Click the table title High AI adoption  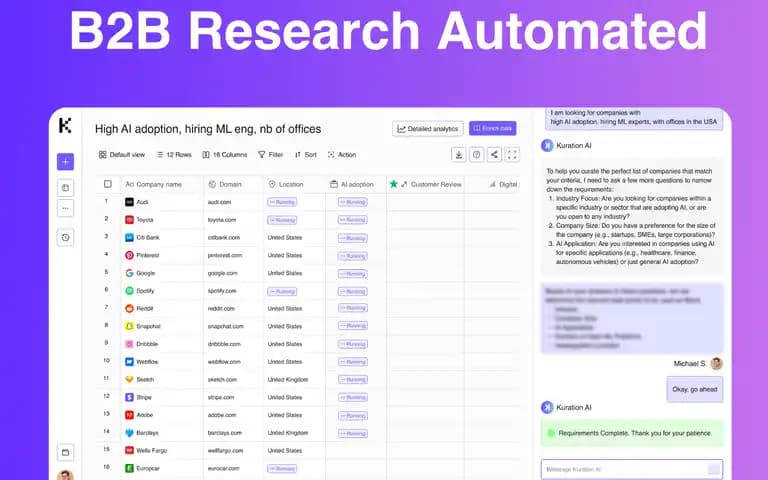click(208, 129)
